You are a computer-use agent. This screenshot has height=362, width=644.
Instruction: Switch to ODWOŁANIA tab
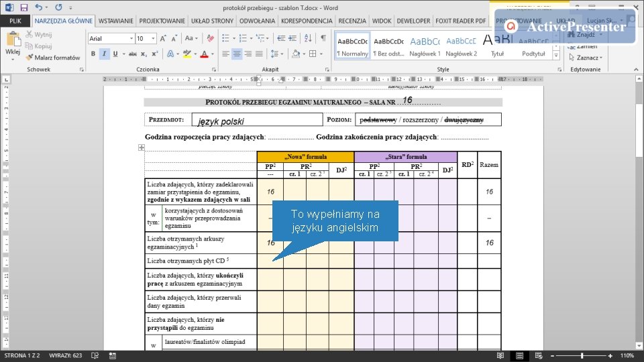[x=257, y=21]
